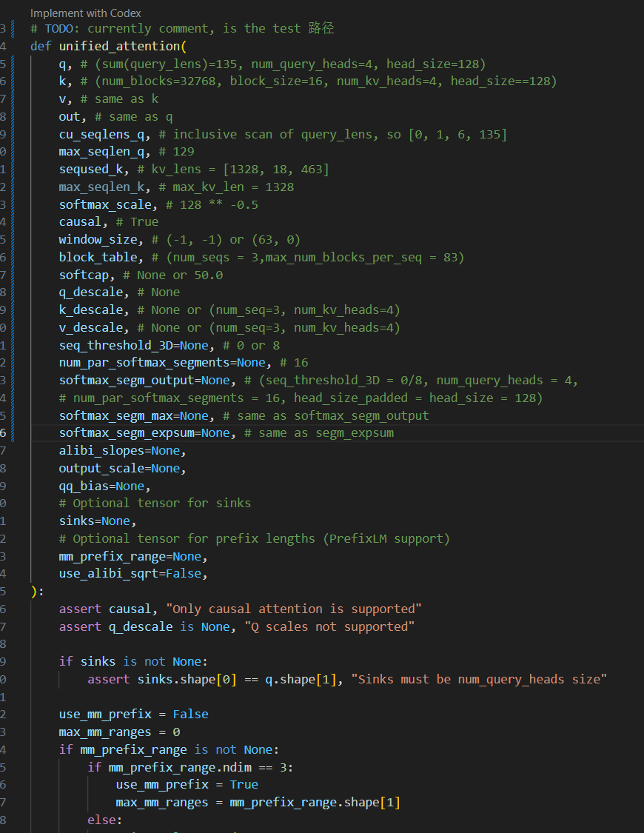Click the "# same as segm_expsum" comment
Viewport: 644px width, 833px height.
click(319, 433)
